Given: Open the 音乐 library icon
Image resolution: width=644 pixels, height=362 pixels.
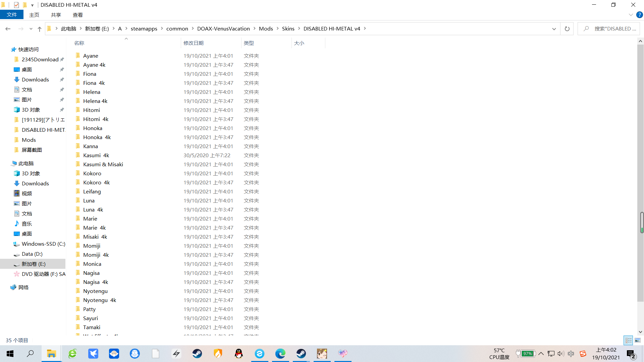Looking at the screenshot, I should point(17,224).
